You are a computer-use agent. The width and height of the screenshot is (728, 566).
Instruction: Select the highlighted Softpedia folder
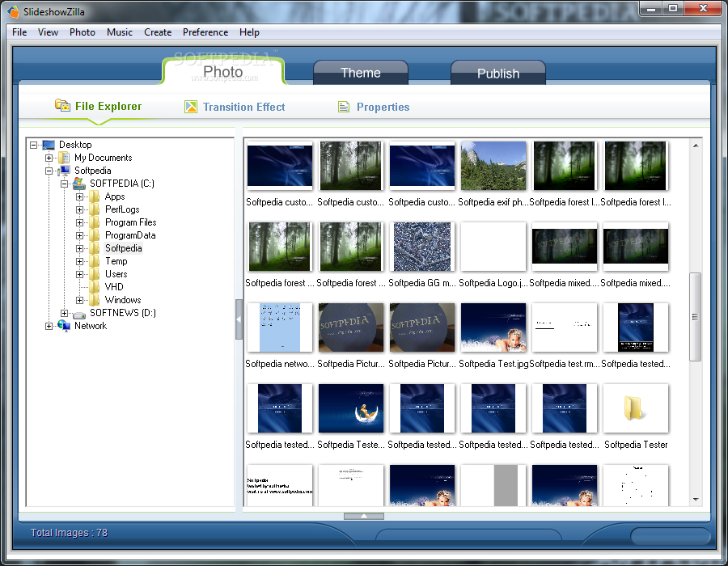pyautogui.click(x=123, y=248)
